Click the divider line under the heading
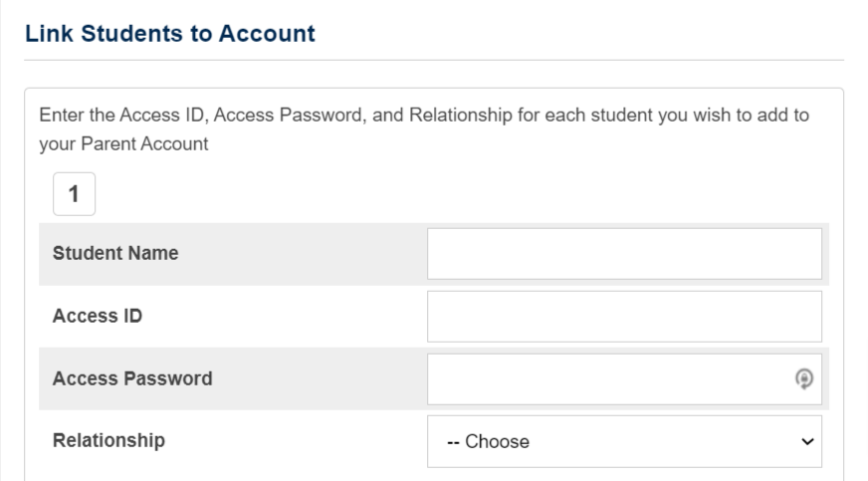 433,60
